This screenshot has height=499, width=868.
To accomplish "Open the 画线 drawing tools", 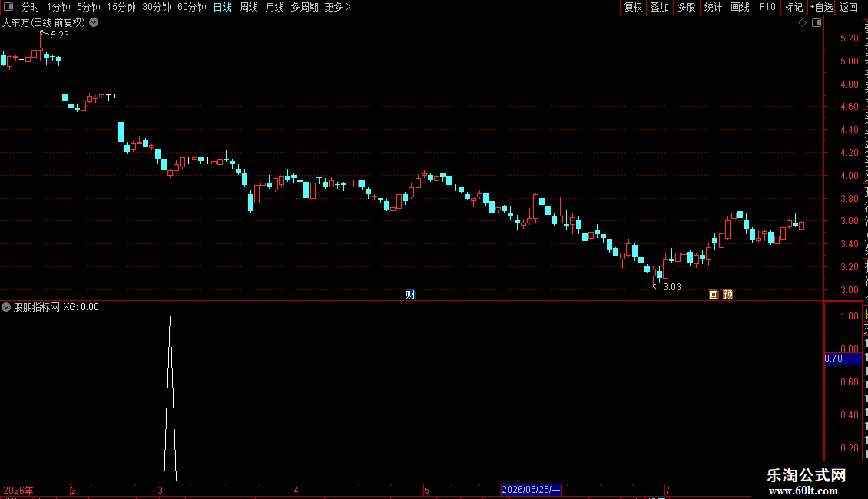I will [740, 7].
